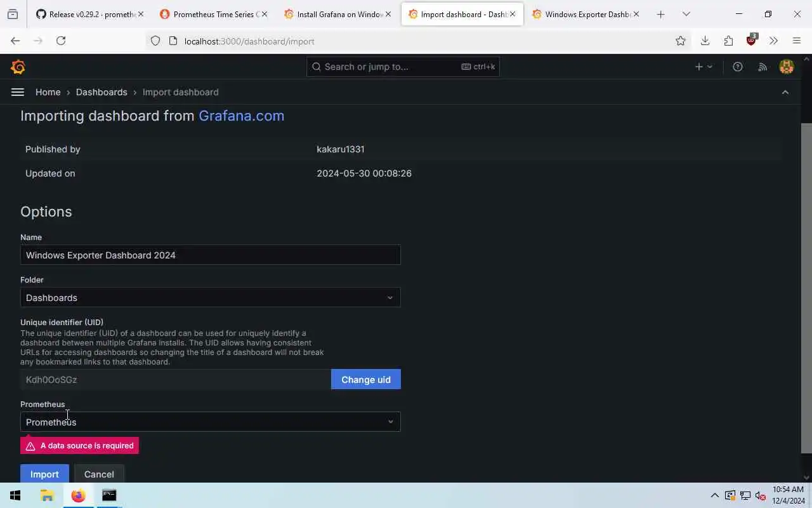Click the Search or jump to field

[403, 67]
